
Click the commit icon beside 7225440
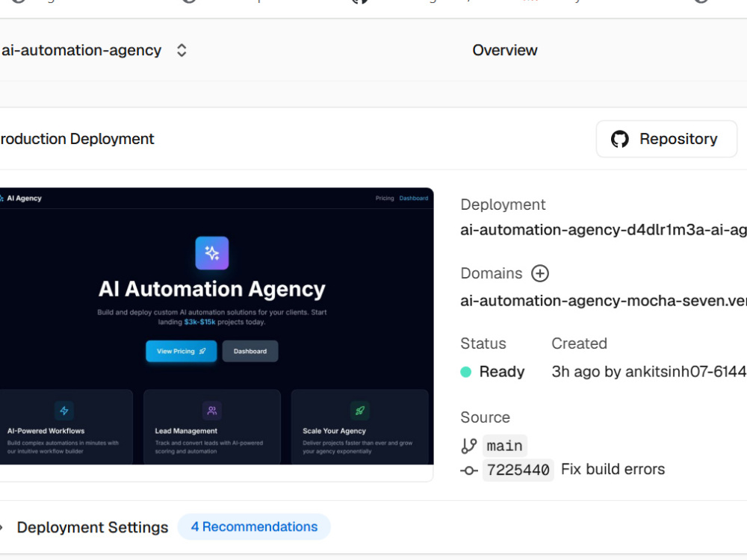[x=469, y=470]
